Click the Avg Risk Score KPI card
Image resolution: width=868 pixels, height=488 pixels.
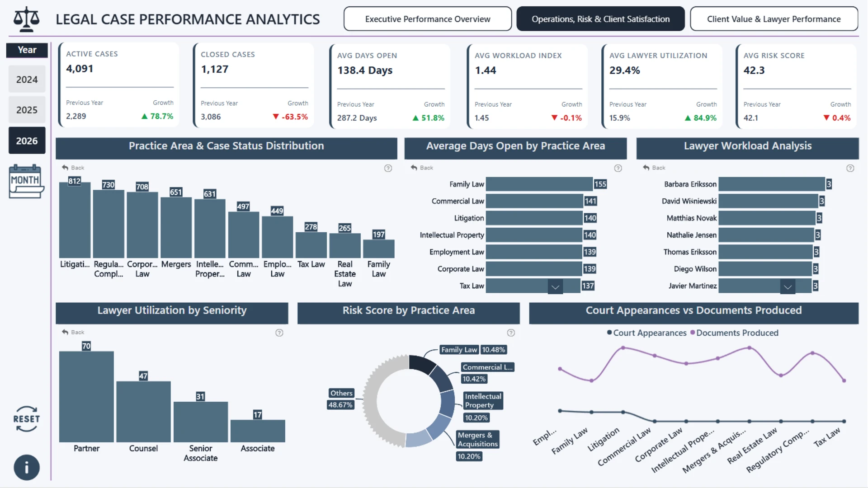(797, 86)
